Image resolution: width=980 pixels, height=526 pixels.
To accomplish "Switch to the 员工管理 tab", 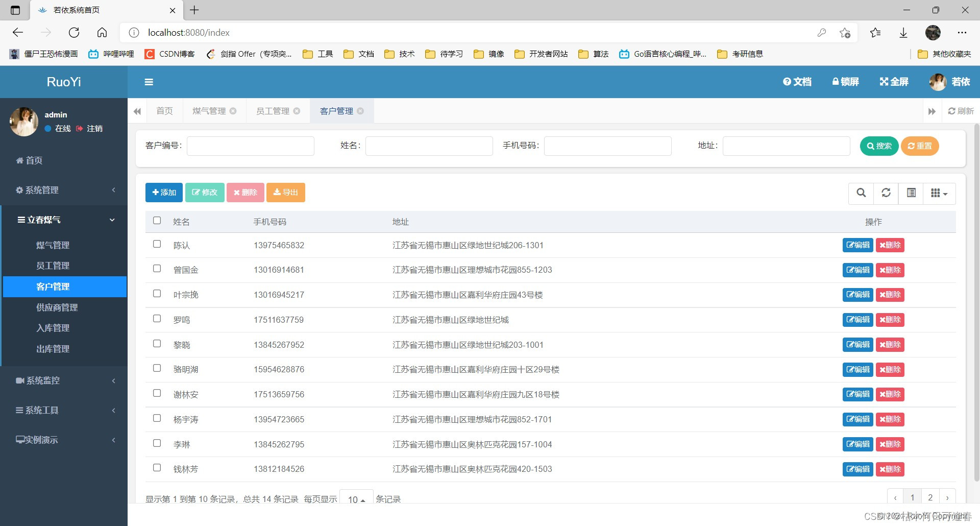I will tap(273, 111).
